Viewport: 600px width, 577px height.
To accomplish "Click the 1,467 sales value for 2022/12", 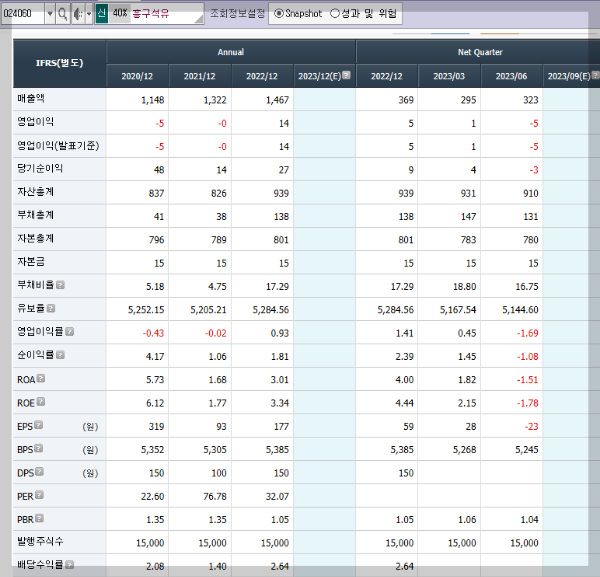I will 277,100.
